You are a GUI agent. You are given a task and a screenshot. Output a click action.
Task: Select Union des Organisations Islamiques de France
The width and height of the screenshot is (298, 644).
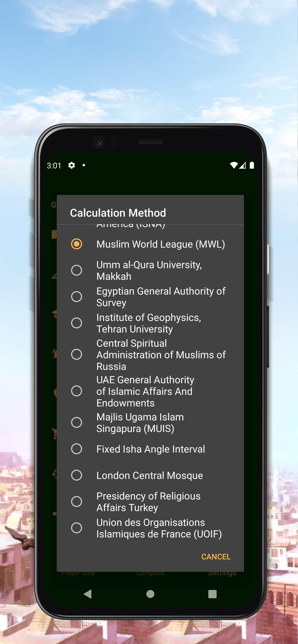(150, 528)
